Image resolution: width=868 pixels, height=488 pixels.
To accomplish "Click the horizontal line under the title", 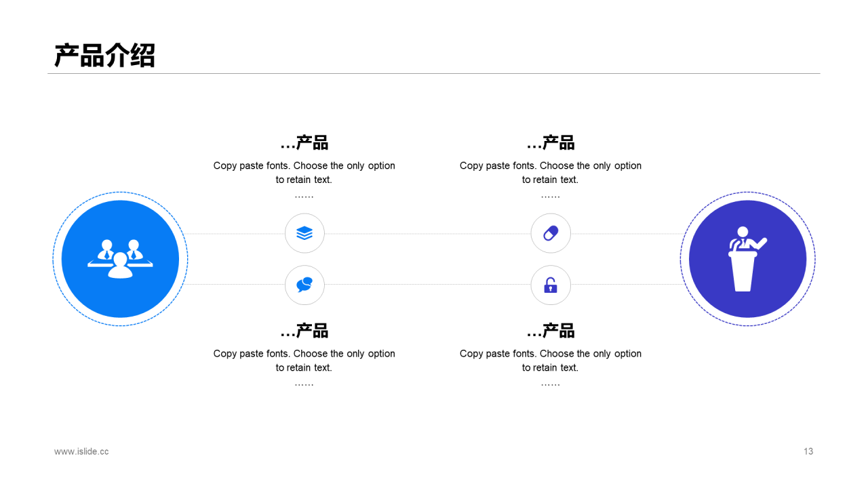I will coord(434,73).
